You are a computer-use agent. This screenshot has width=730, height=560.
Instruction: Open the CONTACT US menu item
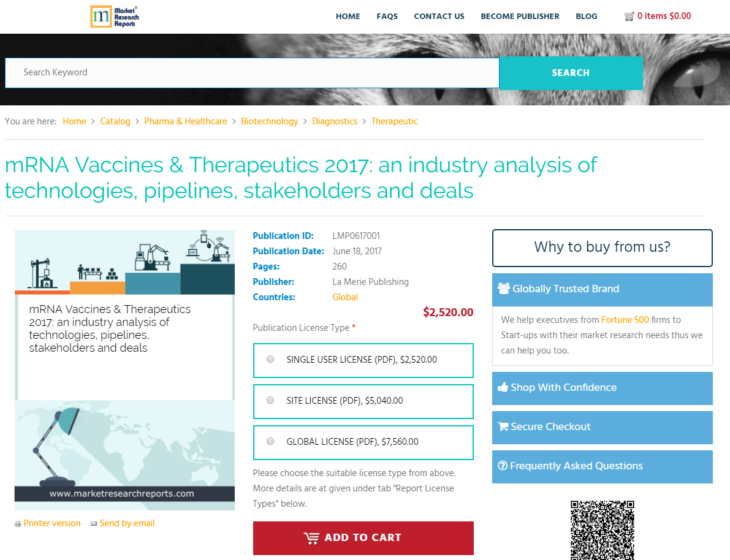(x=439, y=17)
